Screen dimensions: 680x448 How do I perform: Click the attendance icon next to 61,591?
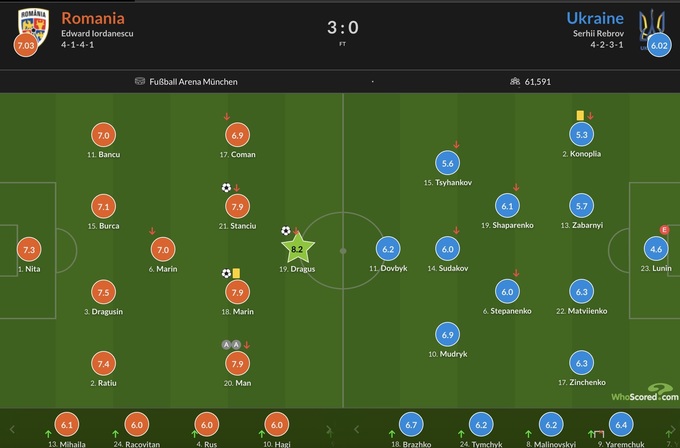[516, 82]
